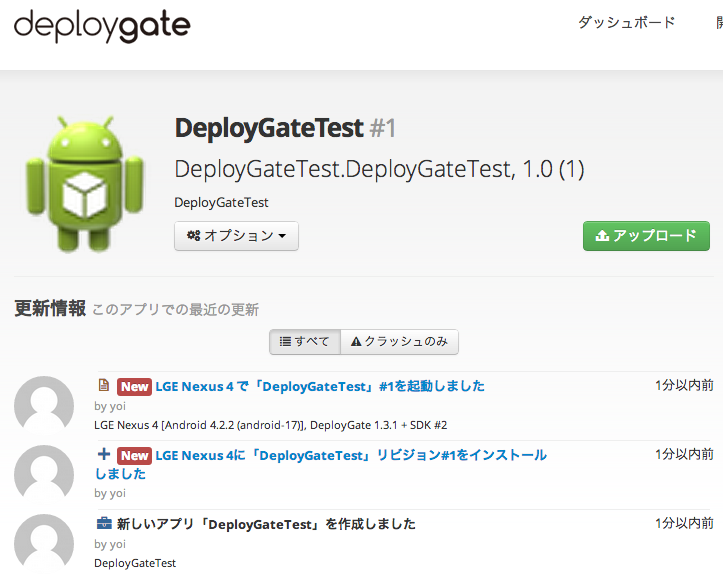
Task: Select the クラッシュのみ filter tab
Action: click(399, 342)
